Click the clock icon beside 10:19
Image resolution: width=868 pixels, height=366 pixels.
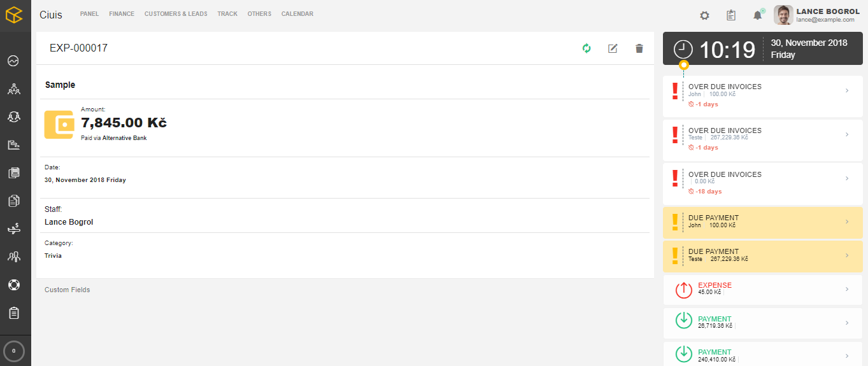click(683, 49)
